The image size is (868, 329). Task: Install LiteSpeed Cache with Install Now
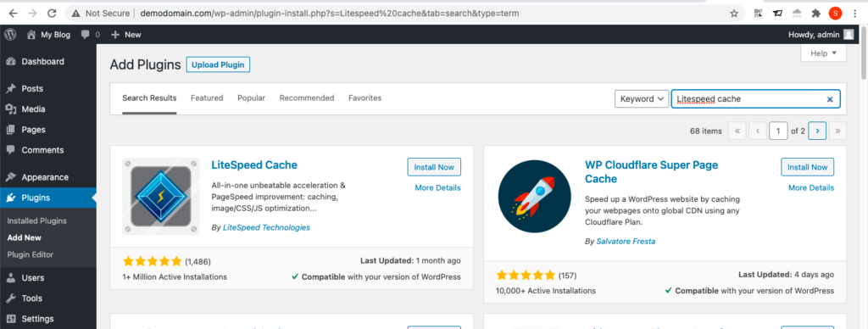pyautogui.click(x=434, y=167)
